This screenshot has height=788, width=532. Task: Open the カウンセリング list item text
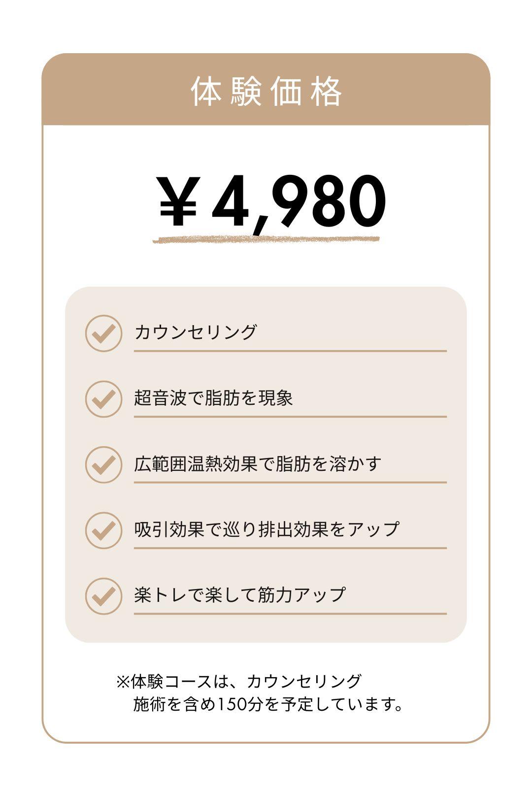(196, 332)
